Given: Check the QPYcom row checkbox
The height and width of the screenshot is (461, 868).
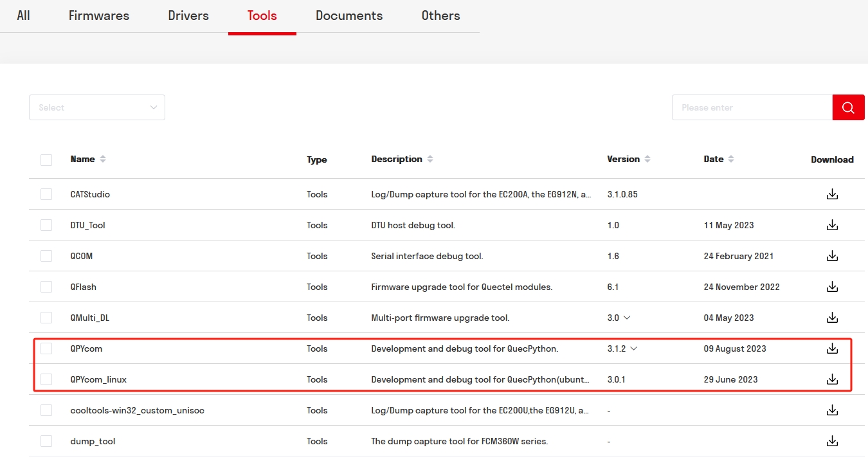Looking at the screenshot, I should (x=46, y=348).
